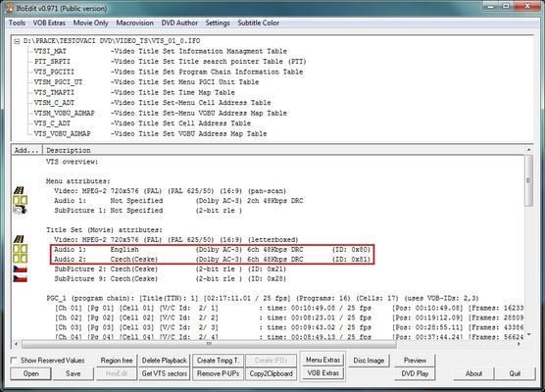The image size is (545, 392).
Task: Click the scroll down arrow in description pane
Action: [528, 334]
